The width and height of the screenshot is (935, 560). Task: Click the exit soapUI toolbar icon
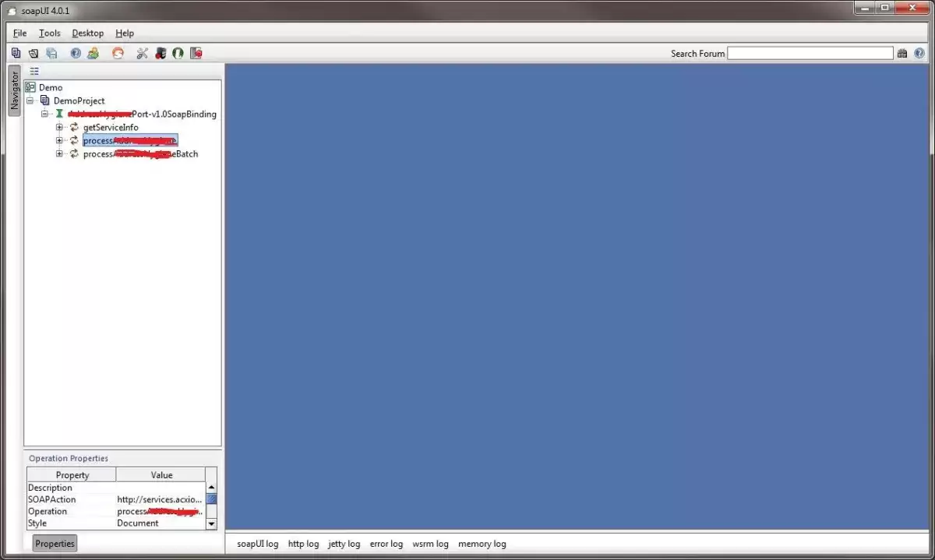click(x=196, y=53)
